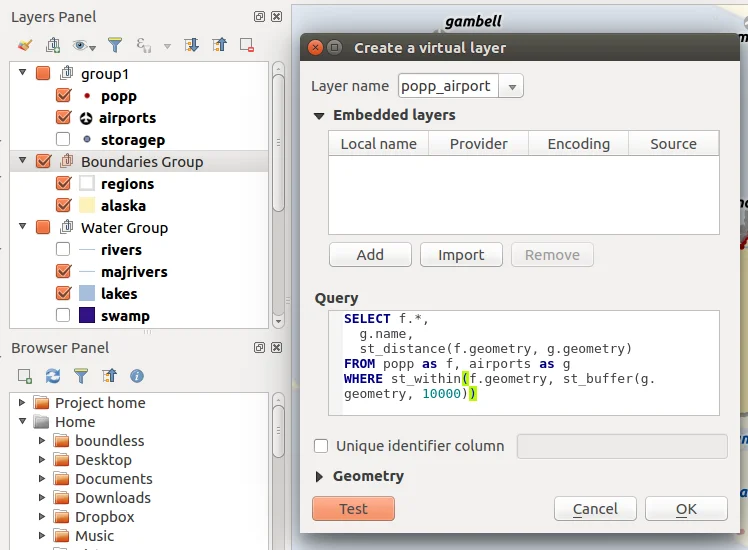Collapse the Water Group tree node
Viewport: 748px width, 550px height.
23,228
